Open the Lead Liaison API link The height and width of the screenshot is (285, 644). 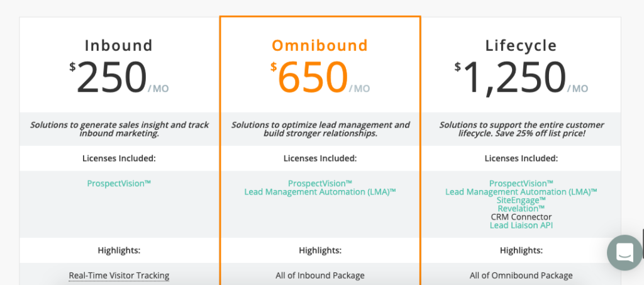coord(521,225)
